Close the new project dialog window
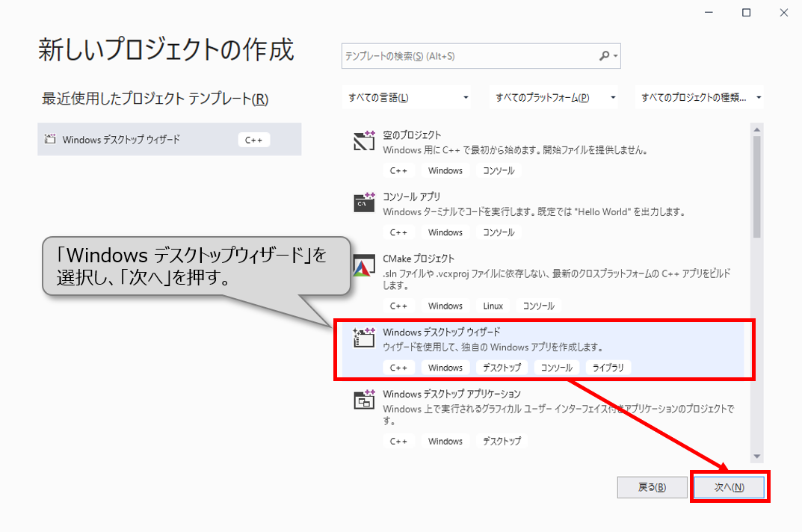802x532 pixels. pyautogui.click(x=783, y=13)
